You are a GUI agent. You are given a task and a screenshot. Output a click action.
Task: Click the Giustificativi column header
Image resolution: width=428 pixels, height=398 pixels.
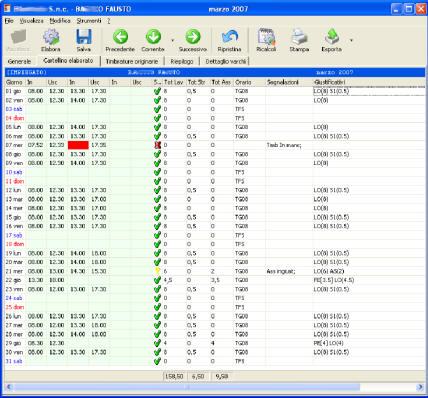pos(369,82)
